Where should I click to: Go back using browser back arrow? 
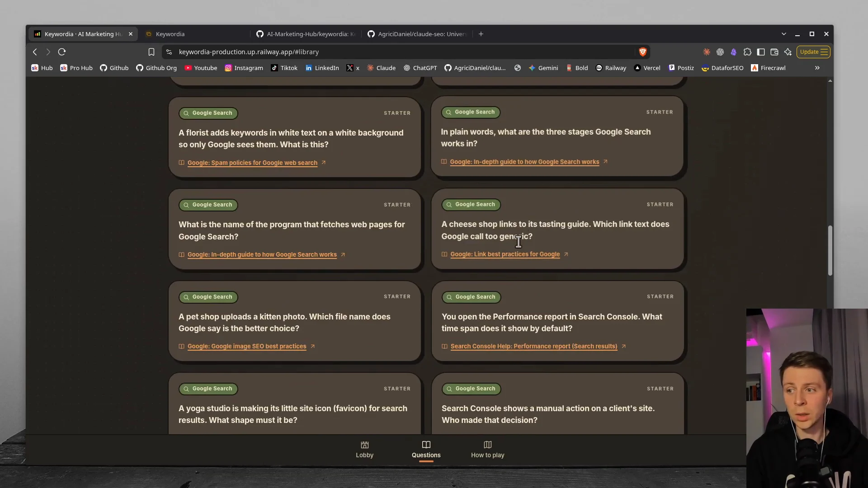click(x=35, y=52)
